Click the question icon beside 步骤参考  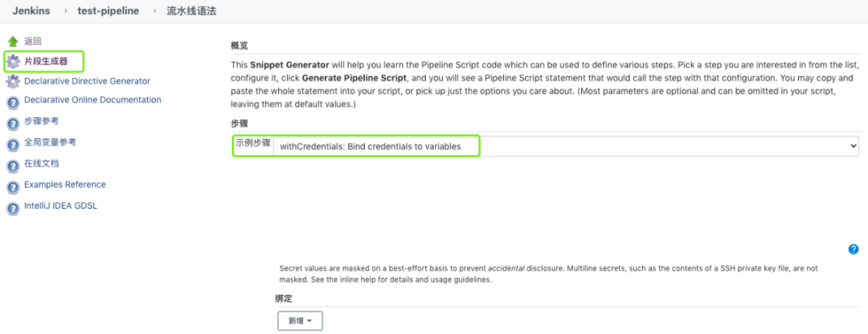click(x=13, y=124)
